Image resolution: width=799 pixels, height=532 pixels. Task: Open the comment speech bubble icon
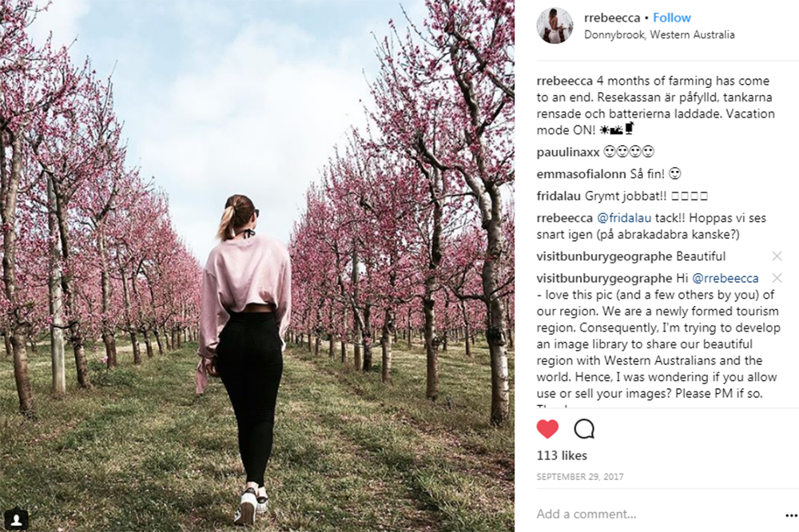pos(584,429)
